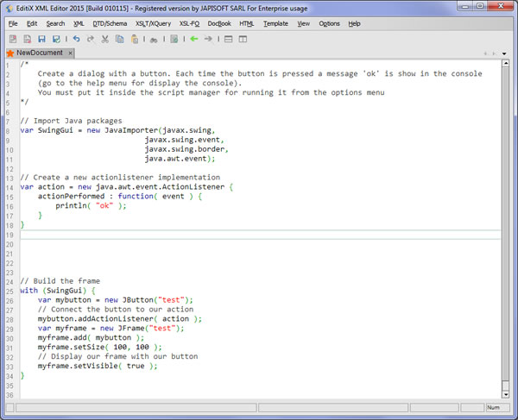The image size is (518, 420).
Task: Open the Help menu
Action: 354,24
